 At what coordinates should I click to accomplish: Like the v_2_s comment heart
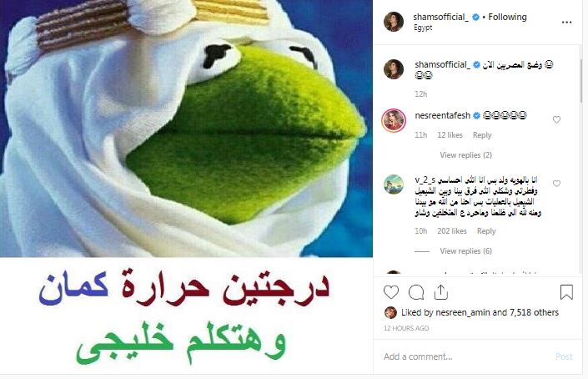(x=556, y=184)
